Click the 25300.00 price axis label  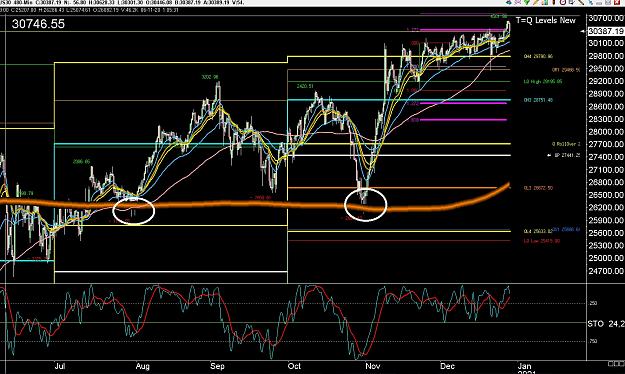pyautogui.click(x=606, y=245)
